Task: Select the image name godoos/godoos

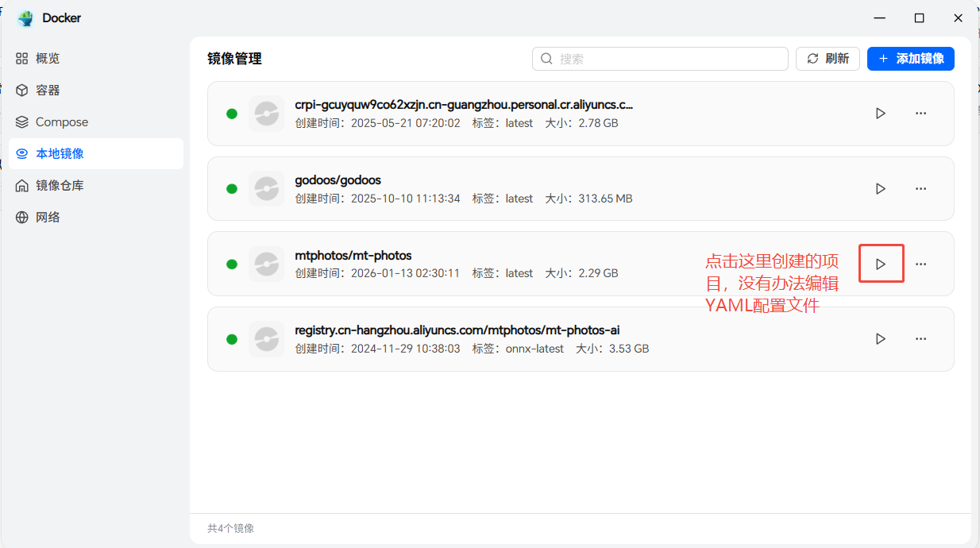Action: [338, 180]
